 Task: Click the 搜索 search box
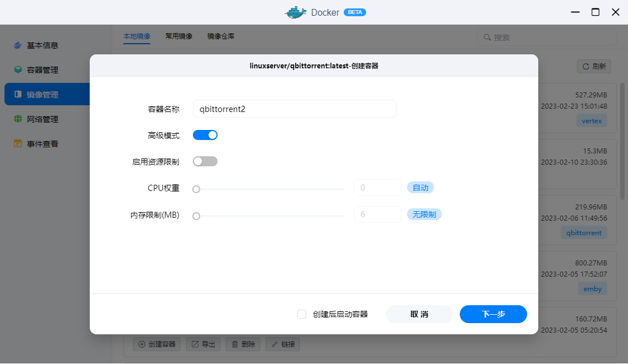[x=546, y=37]
